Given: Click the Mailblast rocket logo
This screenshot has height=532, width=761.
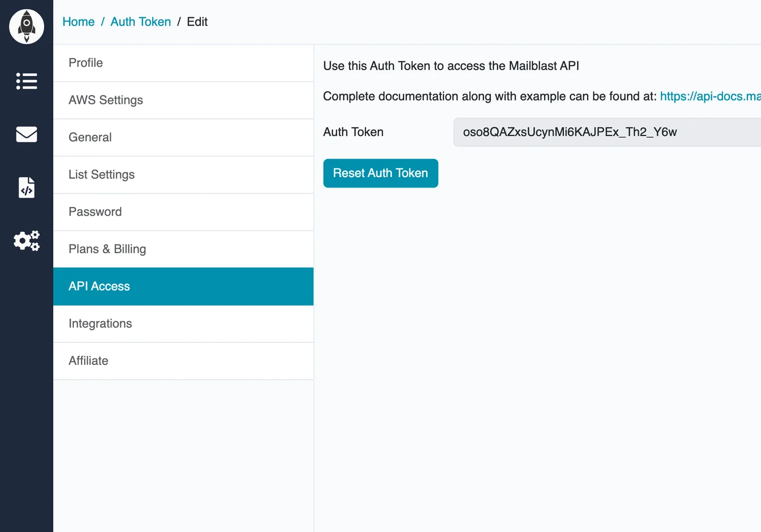Looking at the screenshot, I should pos(26,27).
